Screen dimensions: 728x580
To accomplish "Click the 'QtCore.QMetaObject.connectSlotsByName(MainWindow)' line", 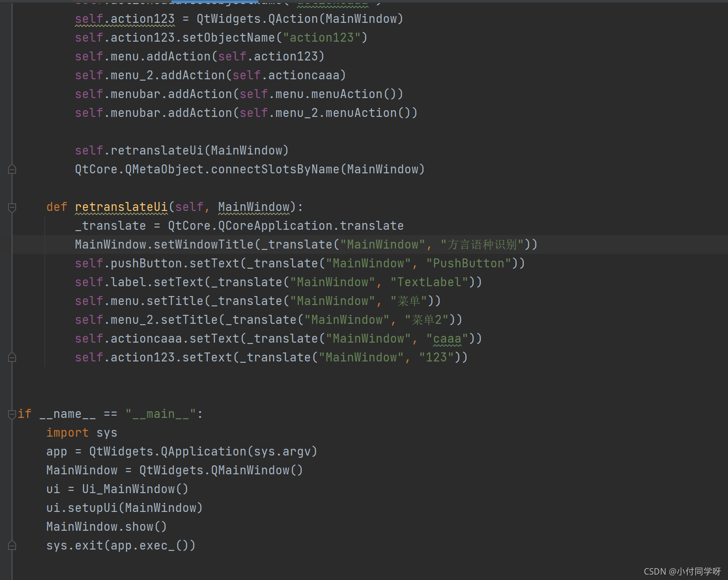I will coord(250,169).
